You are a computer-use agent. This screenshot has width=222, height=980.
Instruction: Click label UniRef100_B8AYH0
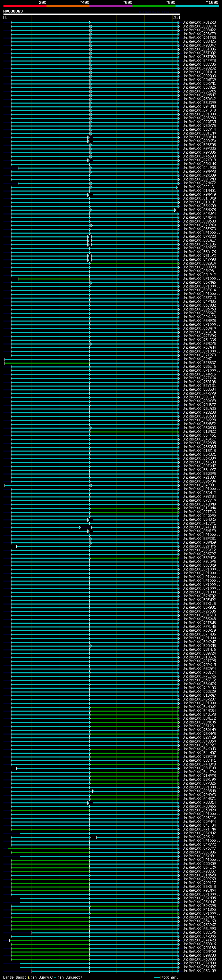(x=199, y=137)
